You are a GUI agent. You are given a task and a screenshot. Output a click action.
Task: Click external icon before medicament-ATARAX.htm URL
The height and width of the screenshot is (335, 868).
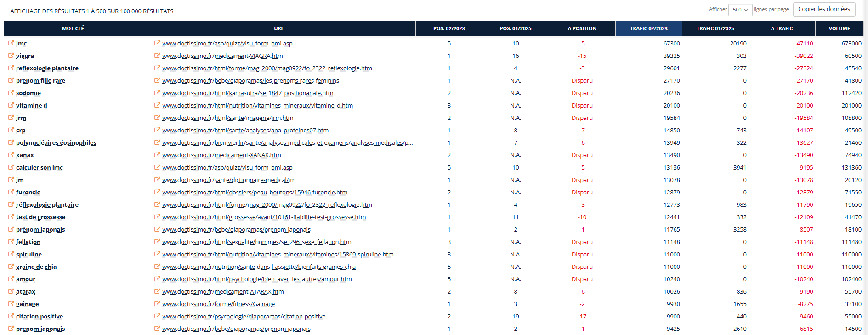point(157,291)
